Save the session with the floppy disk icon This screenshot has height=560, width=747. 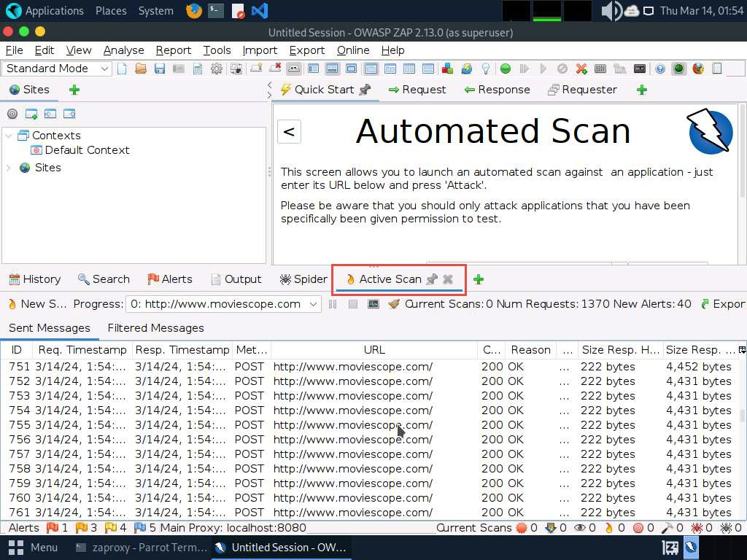tap(160, 69)
